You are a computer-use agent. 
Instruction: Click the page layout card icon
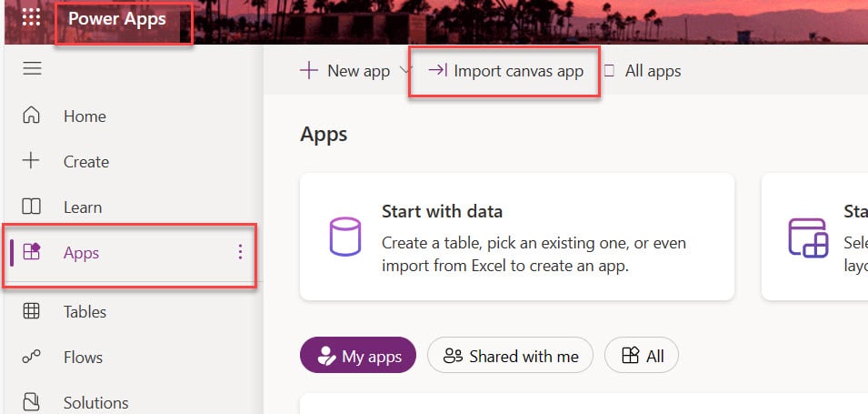click(x=808, y=237)
